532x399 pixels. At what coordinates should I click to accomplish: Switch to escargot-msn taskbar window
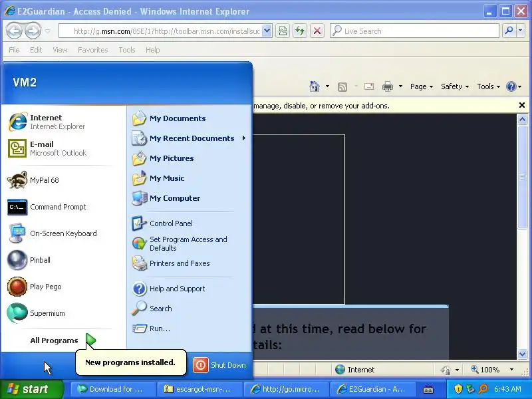[199, 389]
